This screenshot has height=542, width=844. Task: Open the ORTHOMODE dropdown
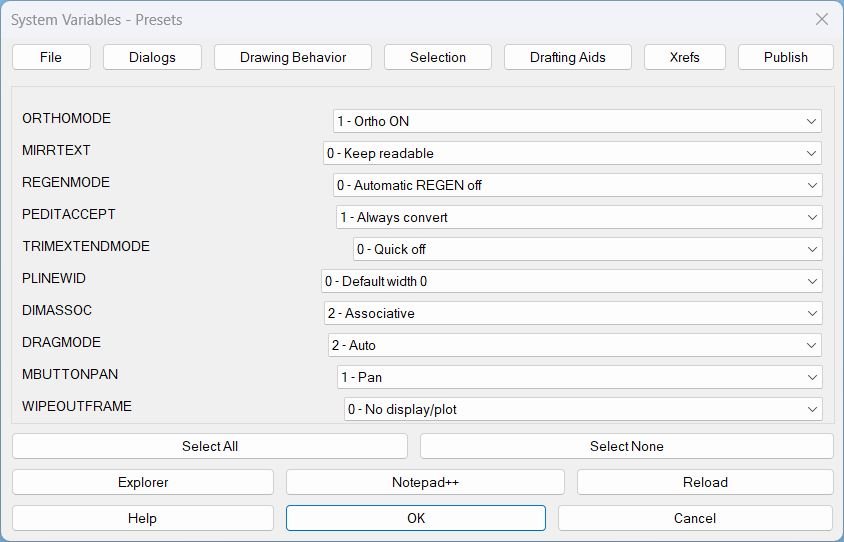(x=577, y=121)
